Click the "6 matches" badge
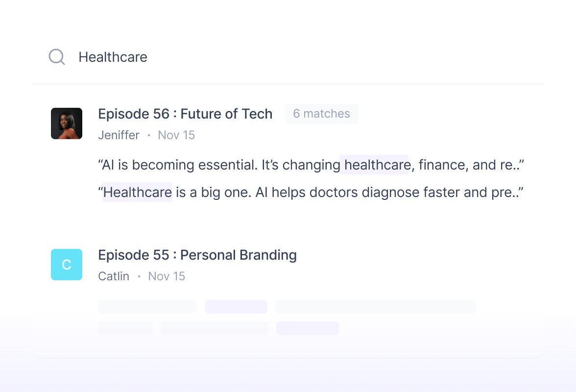 tap(321, 114)
